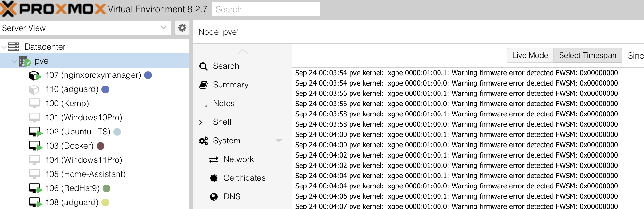
Task: Click the stopped VM monitor icon for 100 Kemp
Action: pos(34,103)
